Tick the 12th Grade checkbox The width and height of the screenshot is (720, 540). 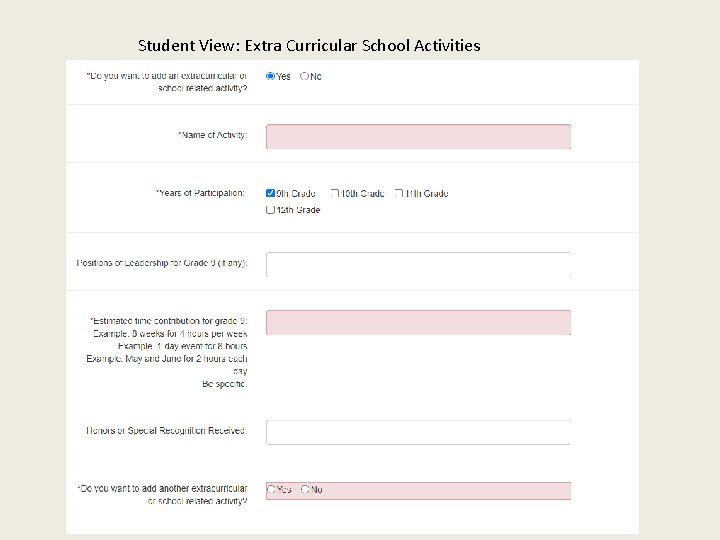271,210
